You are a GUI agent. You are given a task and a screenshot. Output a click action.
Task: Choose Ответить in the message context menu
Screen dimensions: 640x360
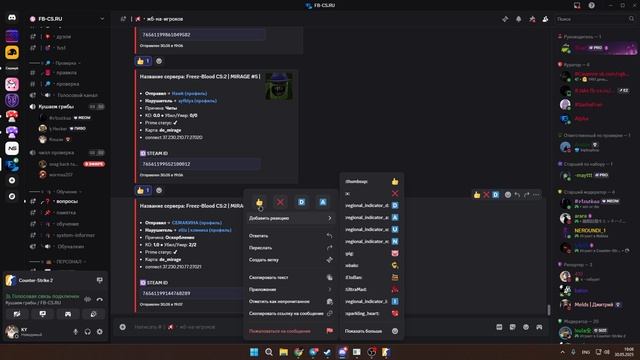tap(290, 236)
